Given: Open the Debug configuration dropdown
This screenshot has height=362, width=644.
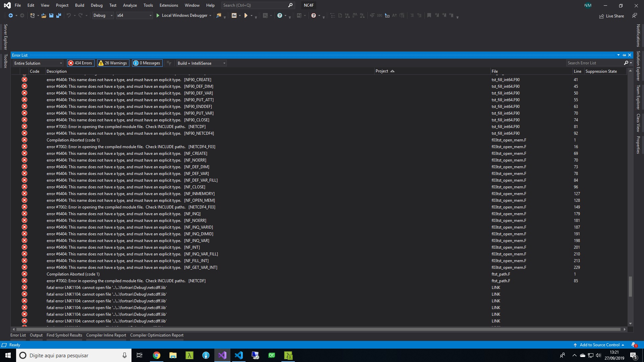Looking at the screenshot, I should tap(103, 15).
